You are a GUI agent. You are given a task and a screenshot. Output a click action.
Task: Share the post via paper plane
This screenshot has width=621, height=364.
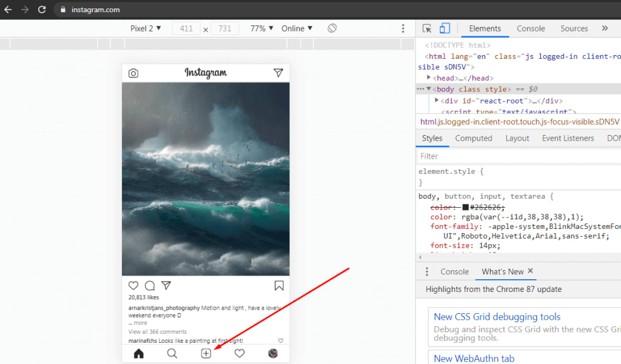(x=166, y=285)
